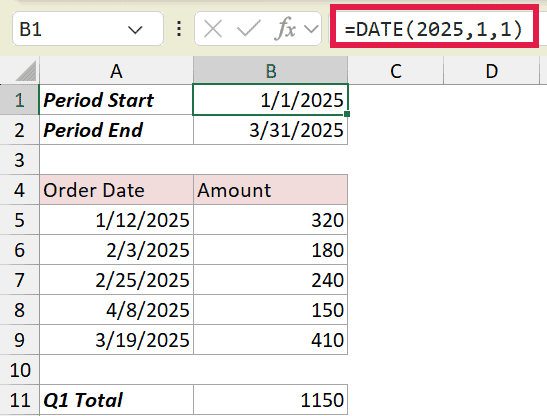The height and width of the screenshot is (416, 547).
Task: Click the Enter checkmark formula icon
Action: tap(248, 29)
